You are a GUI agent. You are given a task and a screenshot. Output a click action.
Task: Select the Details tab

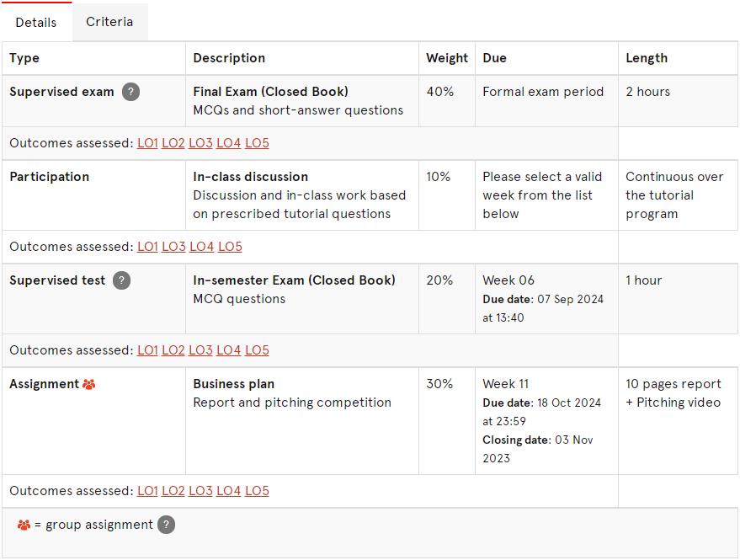(x=36, y=22)
